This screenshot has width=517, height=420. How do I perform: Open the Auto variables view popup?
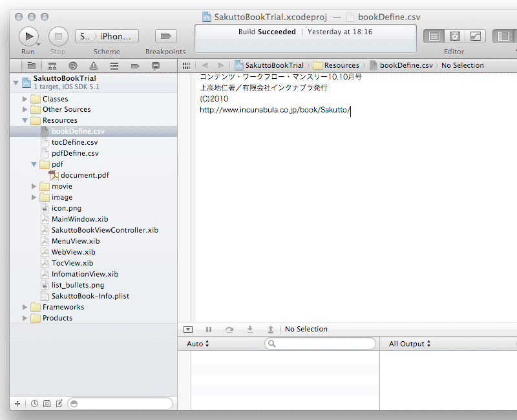coord(198,344)
